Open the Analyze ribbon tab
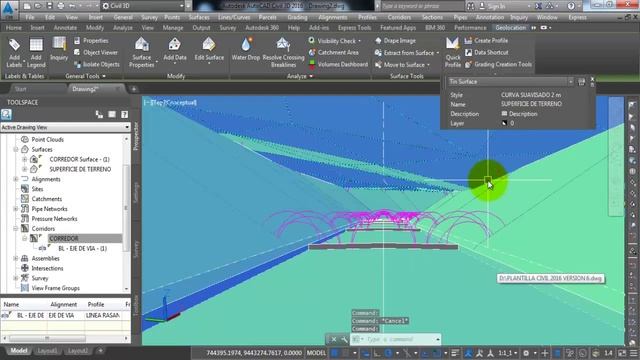640x360 pixels. (x=122, y=28)
